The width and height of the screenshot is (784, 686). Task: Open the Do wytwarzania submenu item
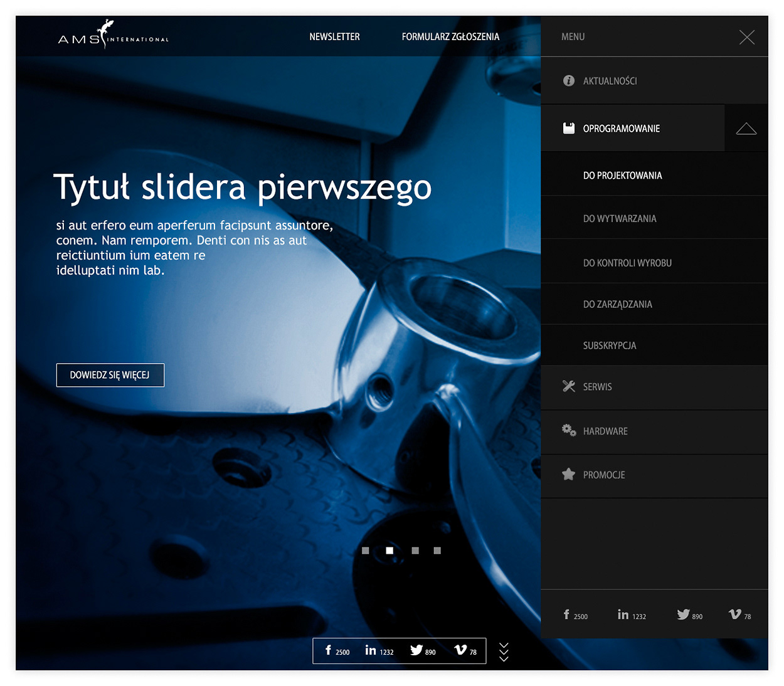[654, 218]
